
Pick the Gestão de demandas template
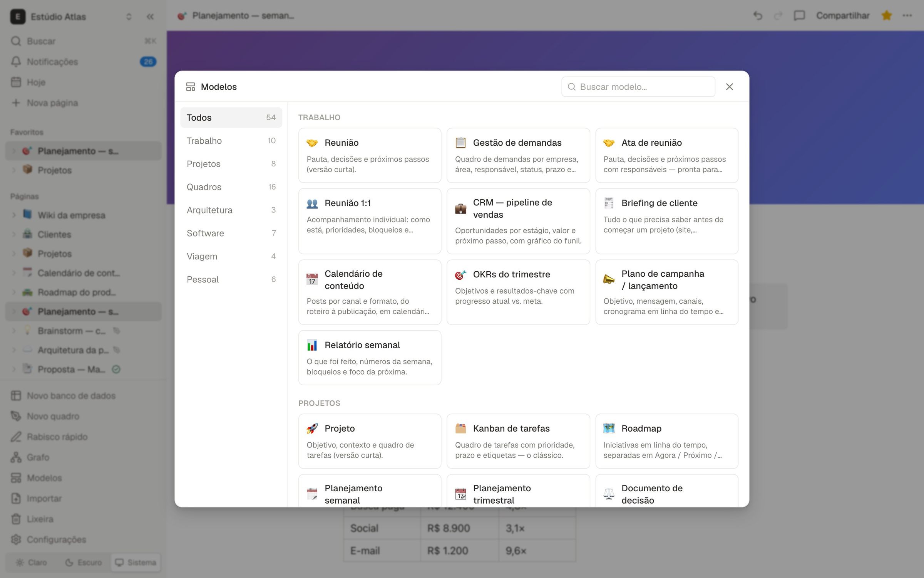(x=518, y=155)
